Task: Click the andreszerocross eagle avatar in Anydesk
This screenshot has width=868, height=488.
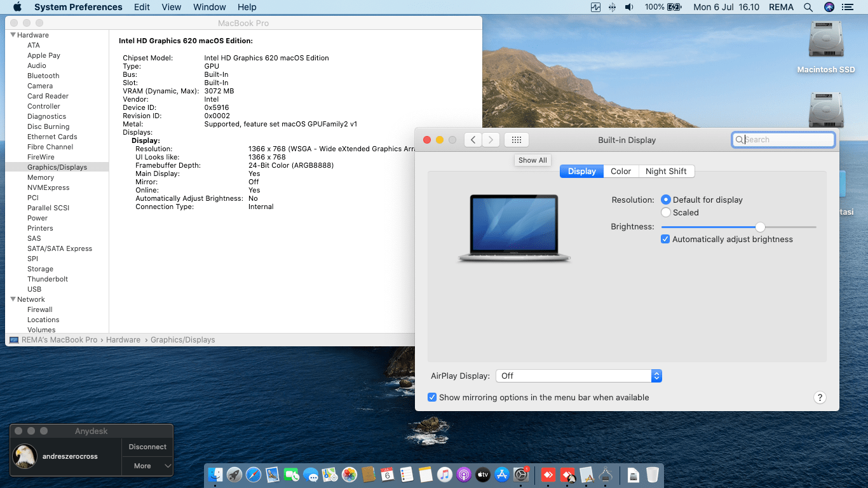Action: [x=25, y=456]
